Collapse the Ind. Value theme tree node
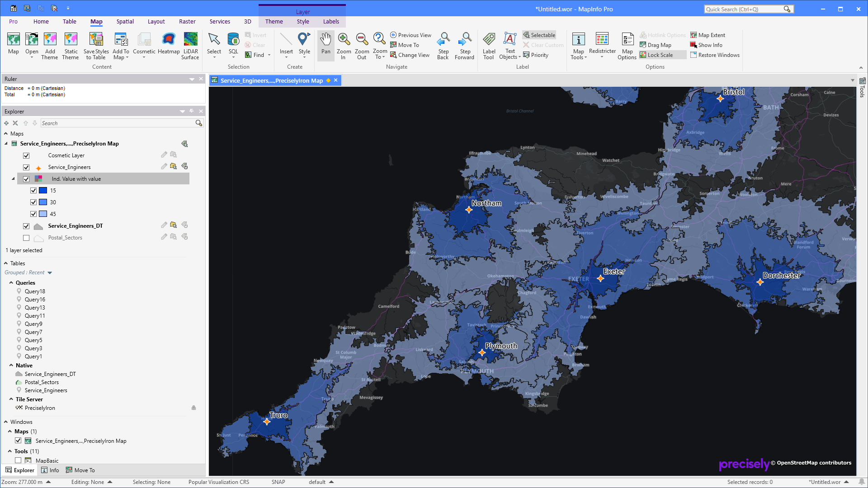868x488 pixels. [x=13, y=179]
